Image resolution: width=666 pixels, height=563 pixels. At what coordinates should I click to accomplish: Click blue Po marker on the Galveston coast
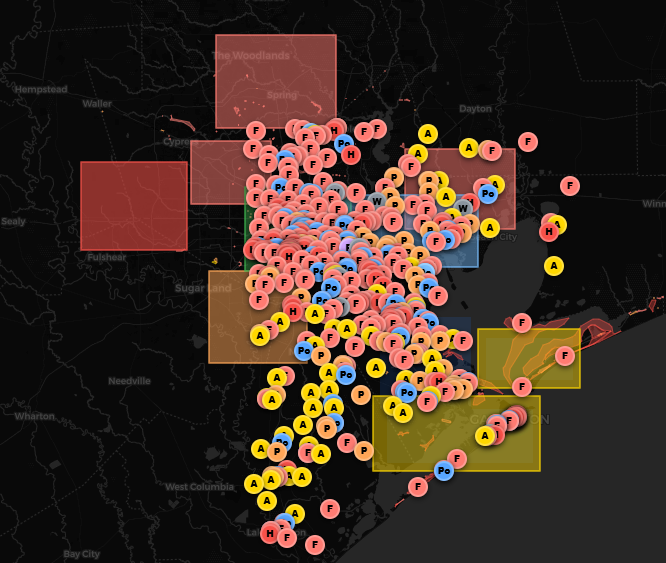[444, 470]
